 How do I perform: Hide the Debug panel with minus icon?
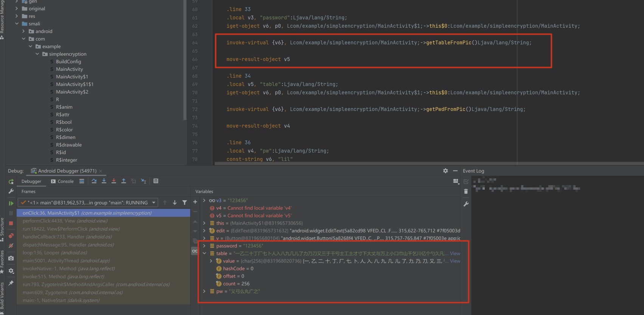pyautogui.click(x=455, y=171)
